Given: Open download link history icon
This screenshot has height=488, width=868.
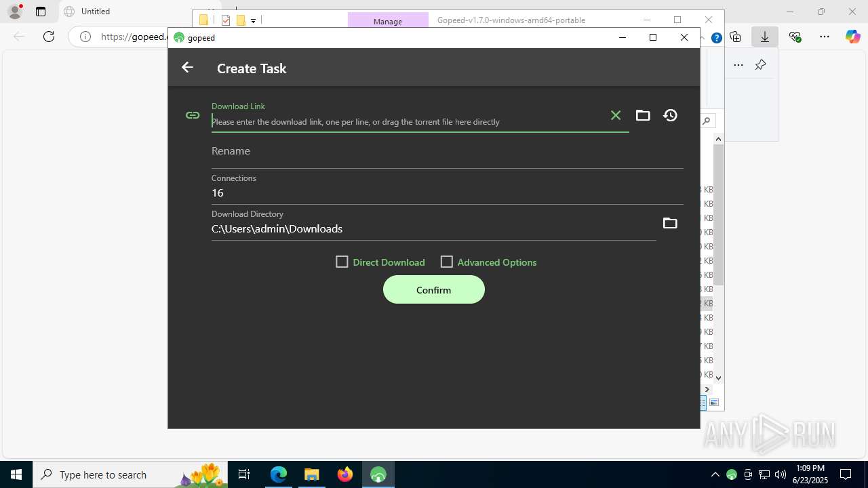Looking at the screenshot, I should [670, 115].
